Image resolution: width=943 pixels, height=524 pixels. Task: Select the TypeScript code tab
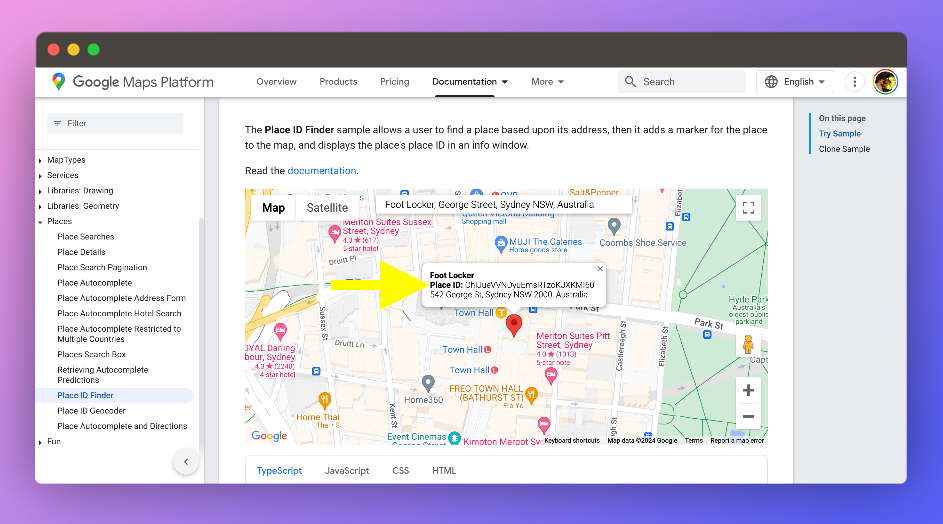point(279,470)
